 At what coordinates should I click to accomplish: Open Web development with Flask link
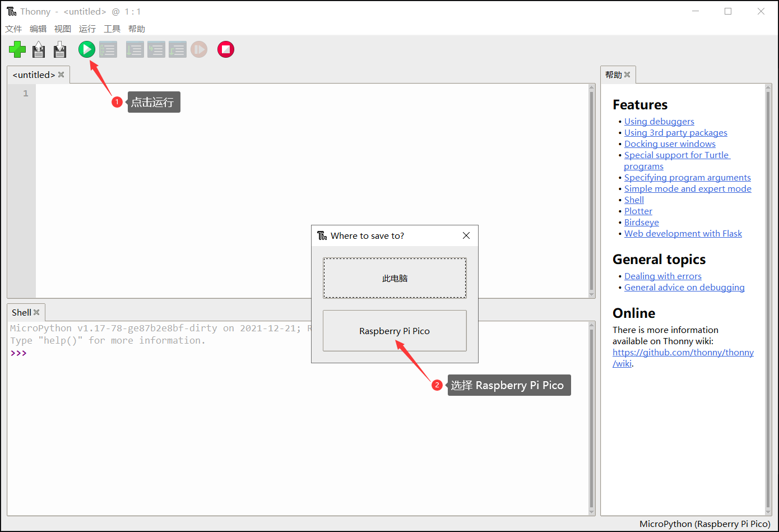[x=683, y=233]
